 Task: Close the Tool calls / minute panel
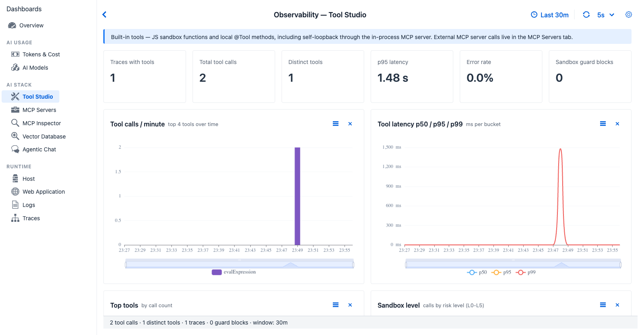click(x=350, y=124)
